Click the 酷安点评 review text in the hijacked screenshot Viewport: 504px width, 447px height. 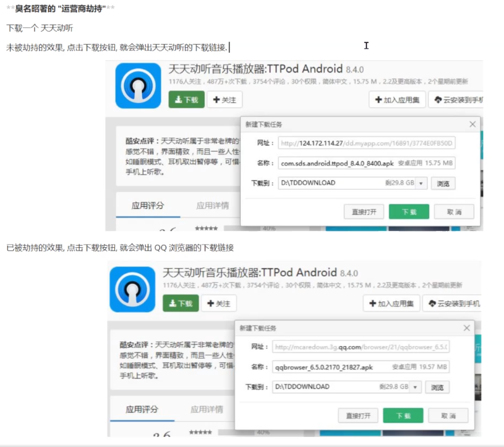(x=177, y=360)
